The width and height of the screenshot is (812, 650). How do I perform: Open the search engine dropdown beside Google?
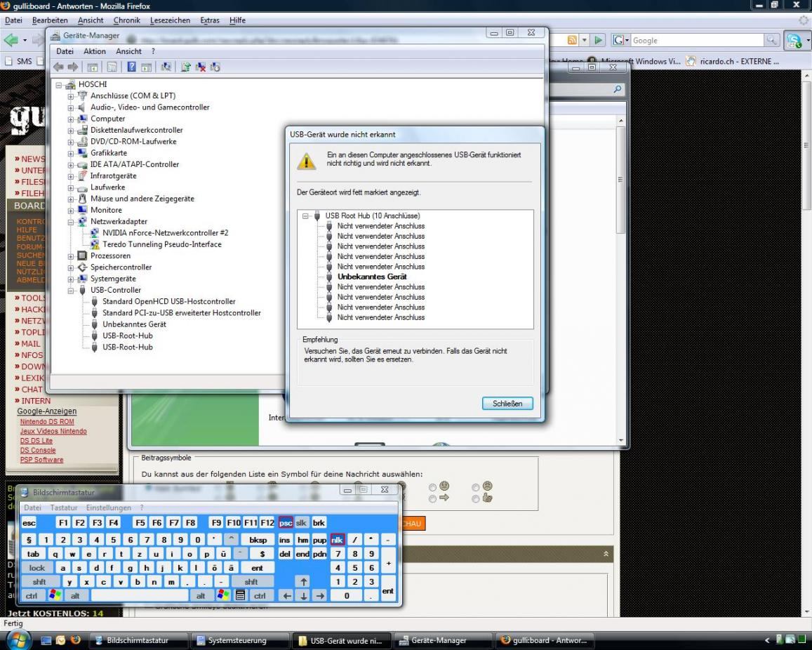click(x=627, y=41)
